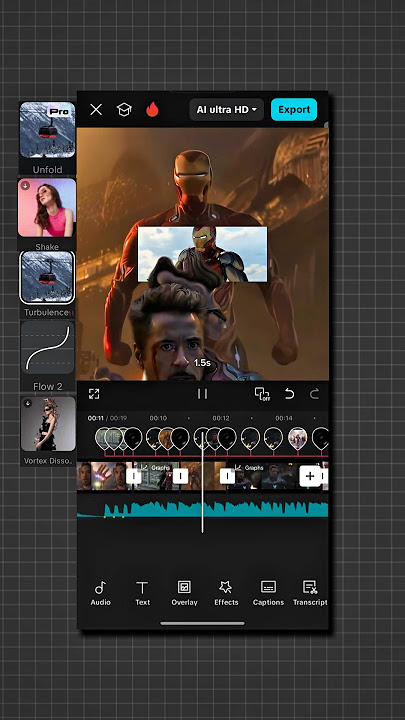The image size is (405, 720).
Task: Close the editor with the X icon
Action: tap(96, 110)
